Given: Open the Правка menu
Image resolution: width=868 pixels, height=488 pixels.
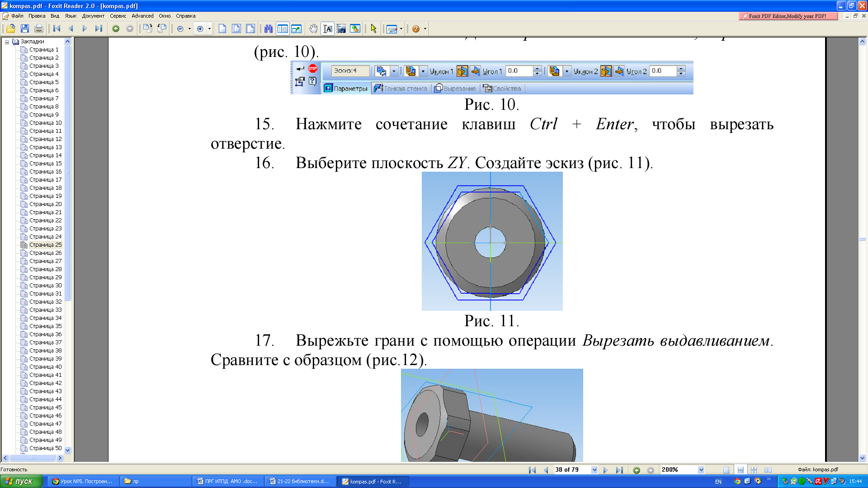Looking at the screenshot, I should pos(37,16).
